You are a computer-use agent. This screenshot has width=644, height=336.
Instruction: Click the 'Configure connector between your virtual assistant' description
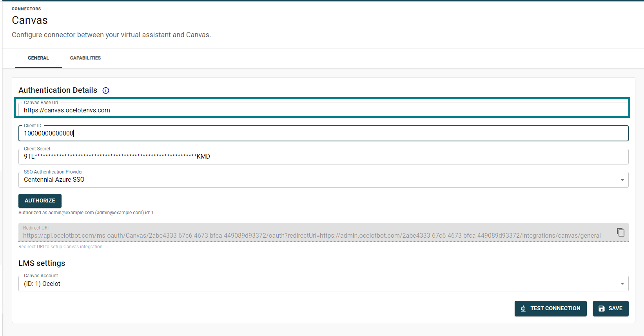coord(111,35)
